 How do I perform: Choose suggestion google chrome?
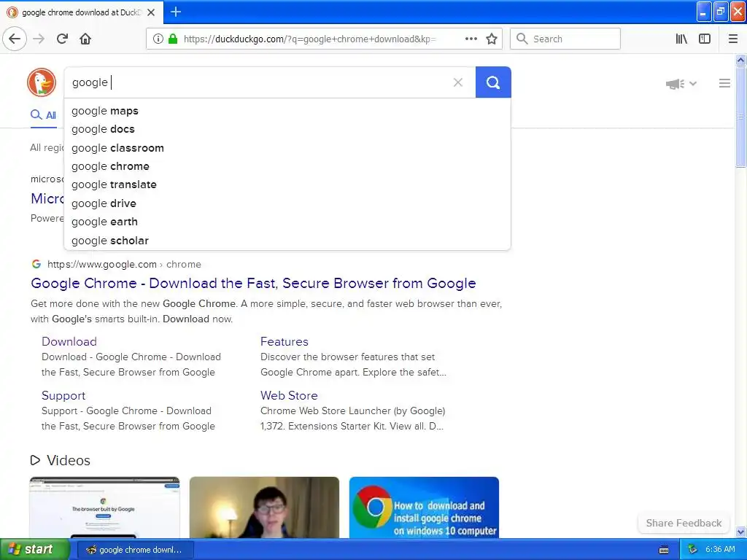pos(287,166)
